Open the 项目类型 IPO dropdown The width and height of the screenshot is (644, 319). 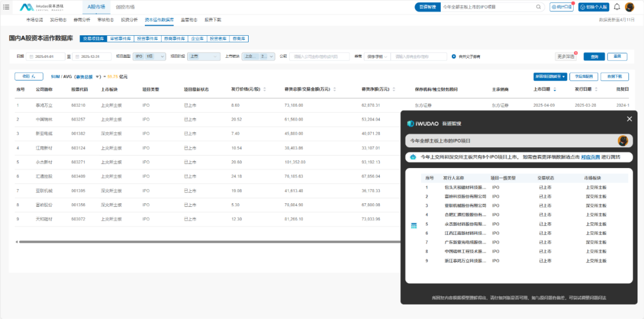click(x=149, y=57)
